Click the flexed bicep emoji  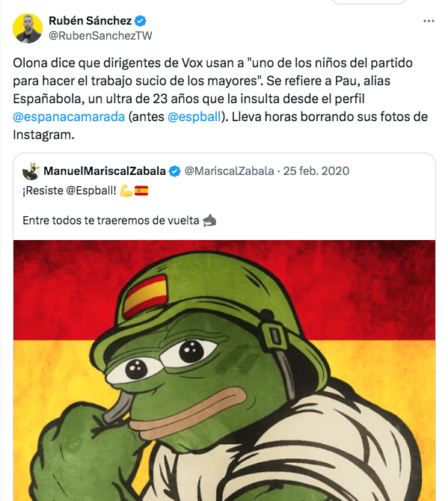click(126, 191)
